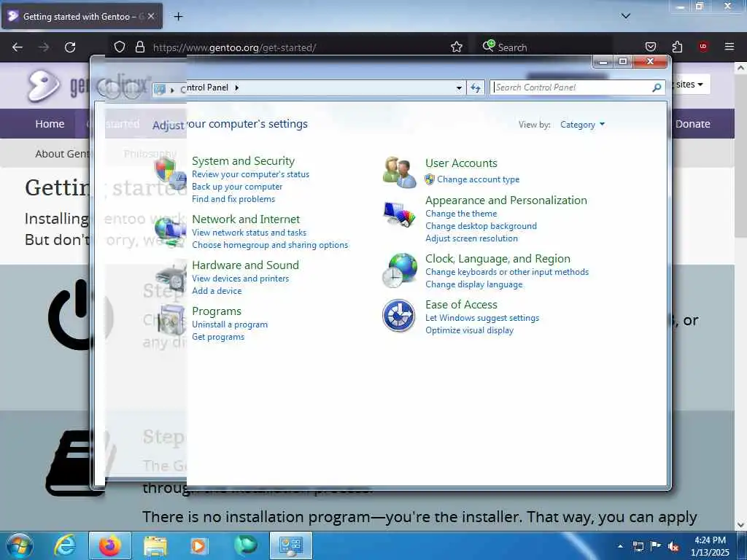Click Change display language

[x=474, y=284]
